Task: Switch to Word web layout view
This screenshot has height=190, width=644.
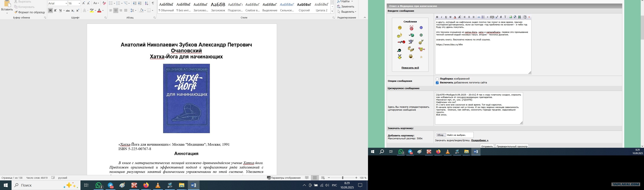Action: coord(323,178)
